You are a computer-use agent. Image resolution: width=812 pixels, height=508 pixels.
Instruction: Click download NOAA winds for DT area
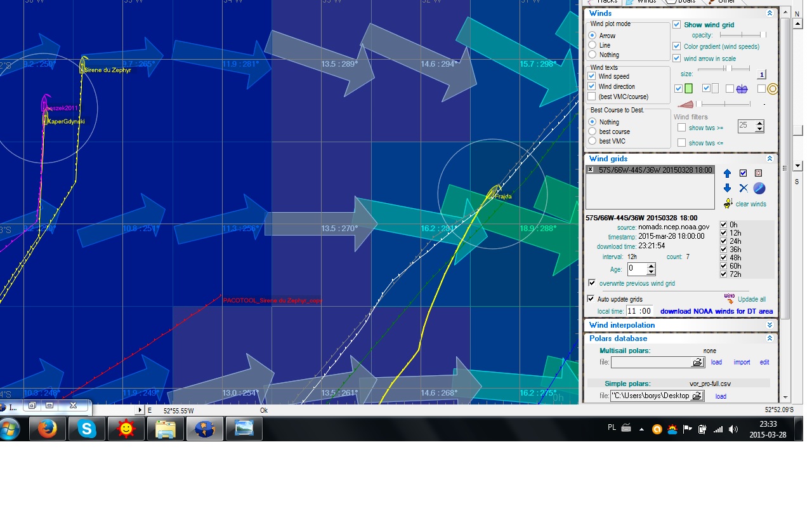click(716, 311)
